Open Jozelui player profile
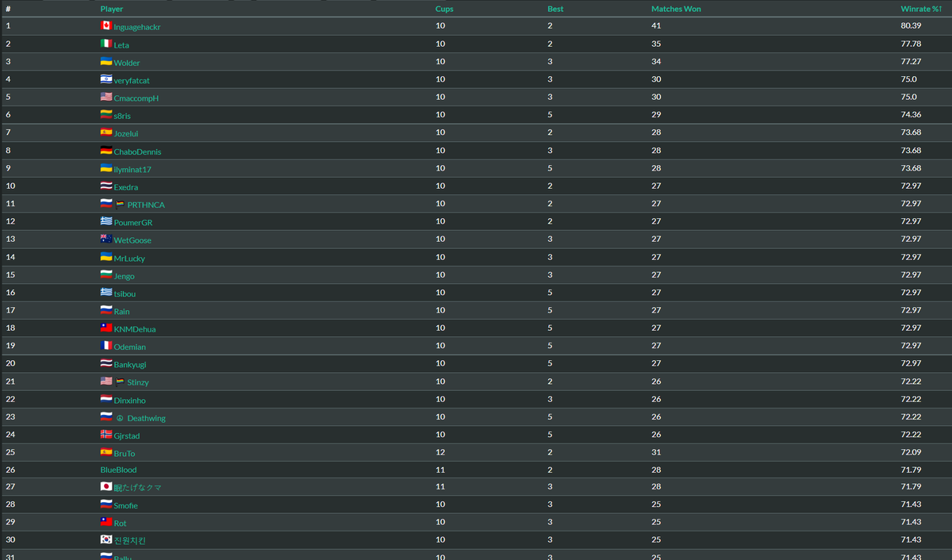952x560 pixels. pyautogui.click(x=126, y=134)
